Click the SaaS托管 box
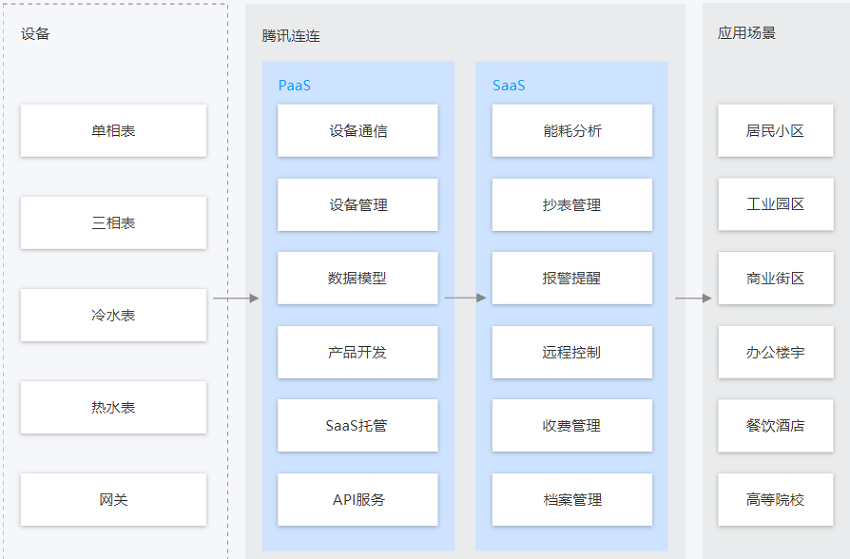The height and width of the screenshot is (559, 850). pyautogui.click(x=358, y=426)
